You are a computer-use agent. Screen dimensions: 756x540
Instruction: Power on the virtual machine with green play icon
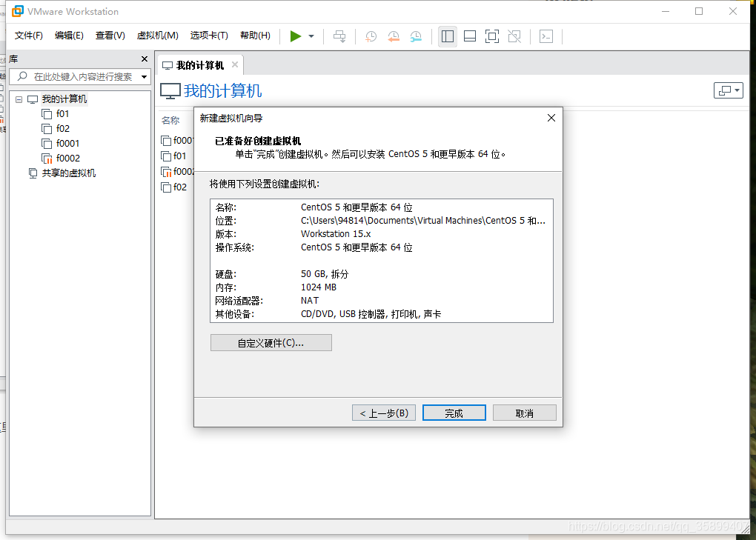pos(295,36)
